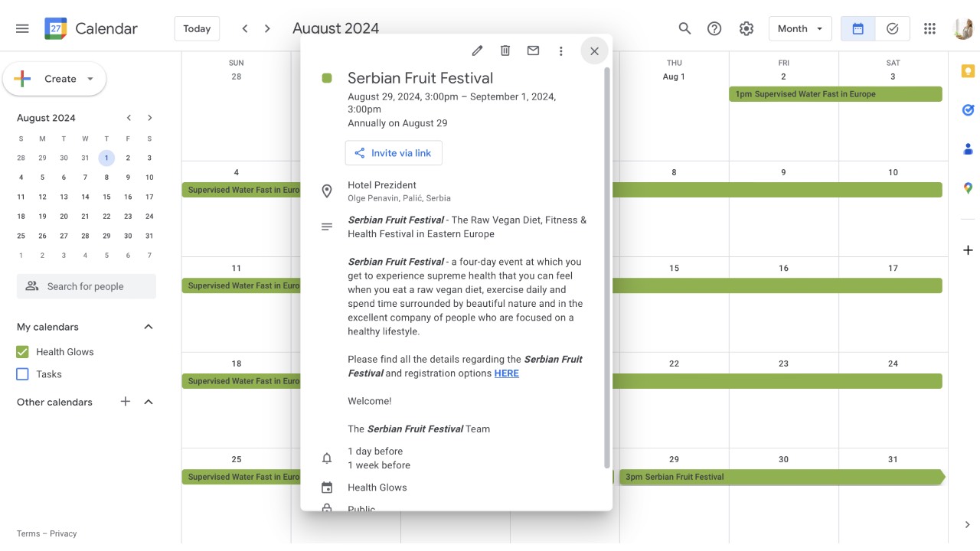Enable the Tasks calendar

coord(22,374)
